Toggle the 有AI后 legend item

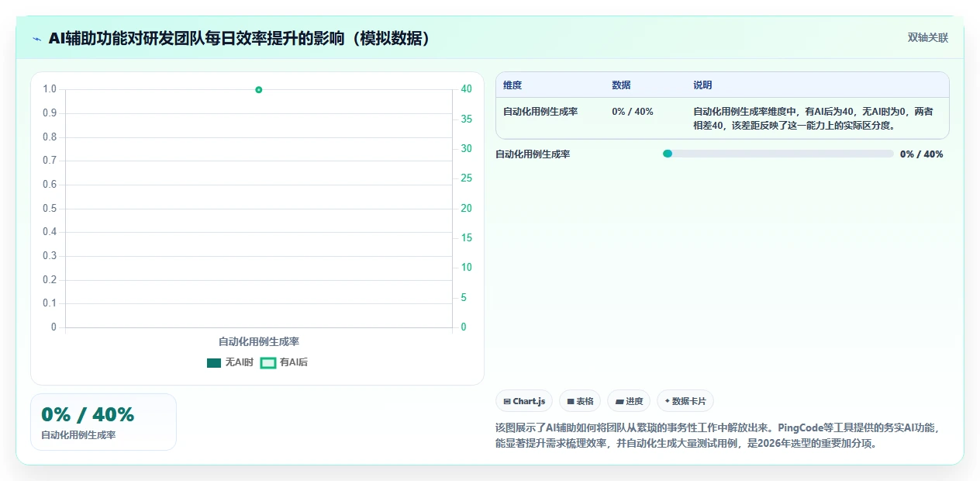click(x=284, y=362)
